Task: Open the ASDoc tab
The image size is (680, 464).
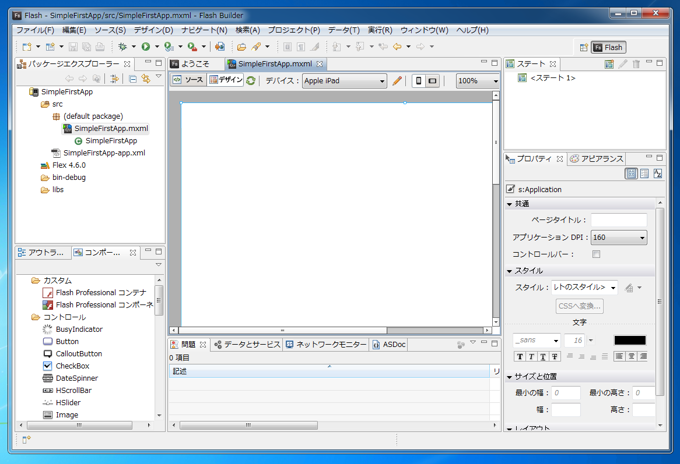Action: pos(389,345)
